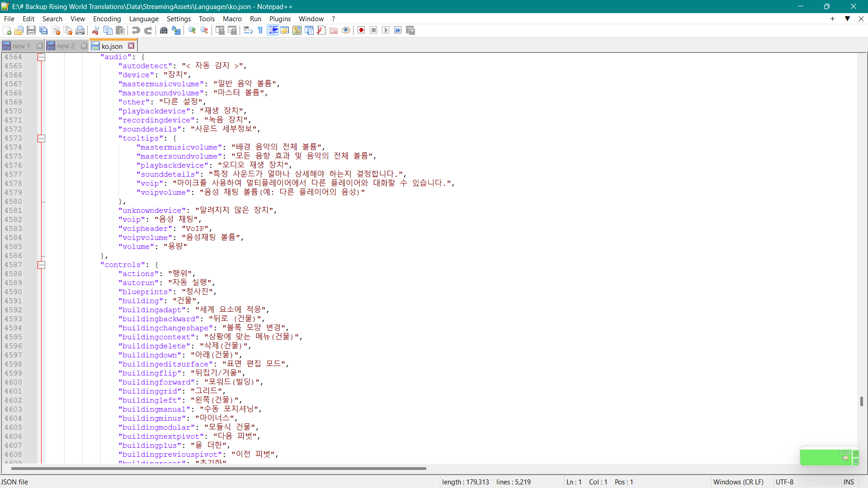Open Find dialog via binoculars icon
The width and height of the screenshot is (868, 488).
164,30
